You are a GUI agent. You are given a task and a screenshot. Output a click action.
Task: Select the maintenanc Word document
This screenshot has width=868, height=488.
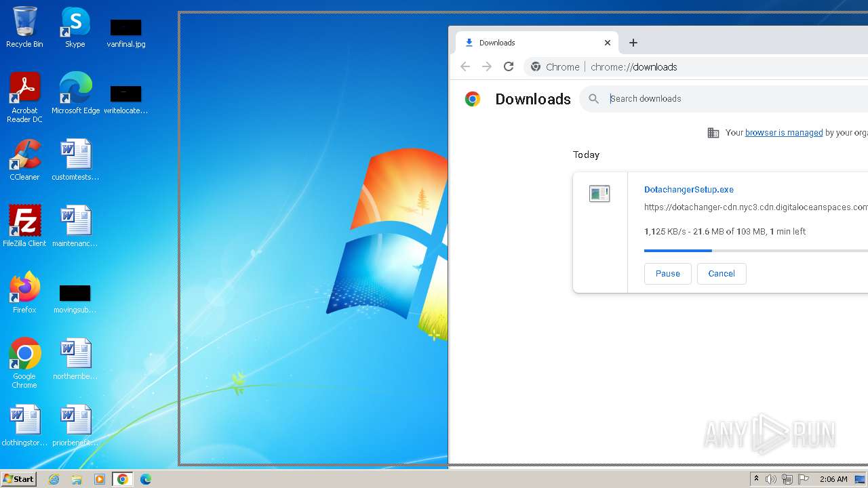coord(75,227)
